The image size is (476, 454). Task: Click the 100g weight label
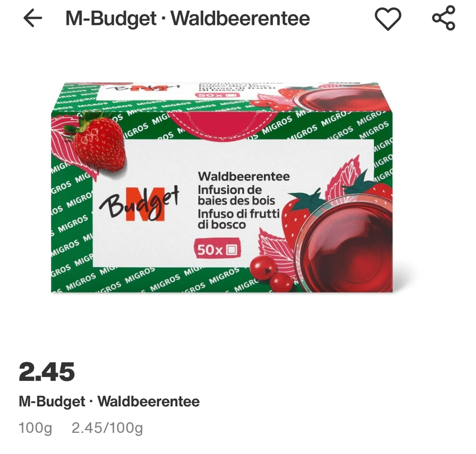pyautogui.click(x=35, y=428)
